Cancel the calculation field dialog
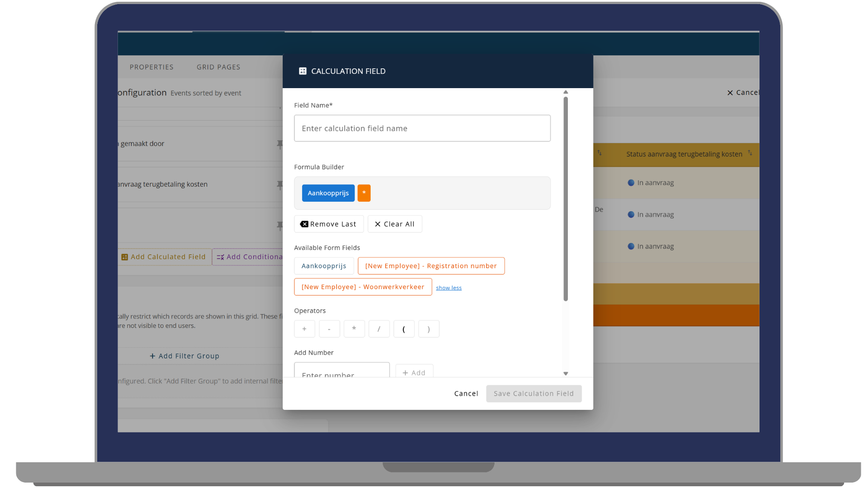This screenshot has width=868, height=488. coord(466,394)
